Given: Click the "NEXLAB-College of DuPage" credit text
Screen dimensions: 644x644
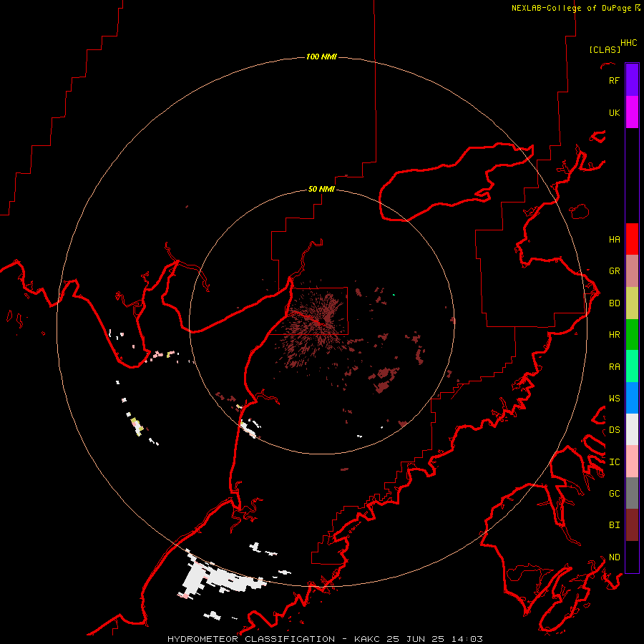Looking at the screenshot, I should coord(571,8).
